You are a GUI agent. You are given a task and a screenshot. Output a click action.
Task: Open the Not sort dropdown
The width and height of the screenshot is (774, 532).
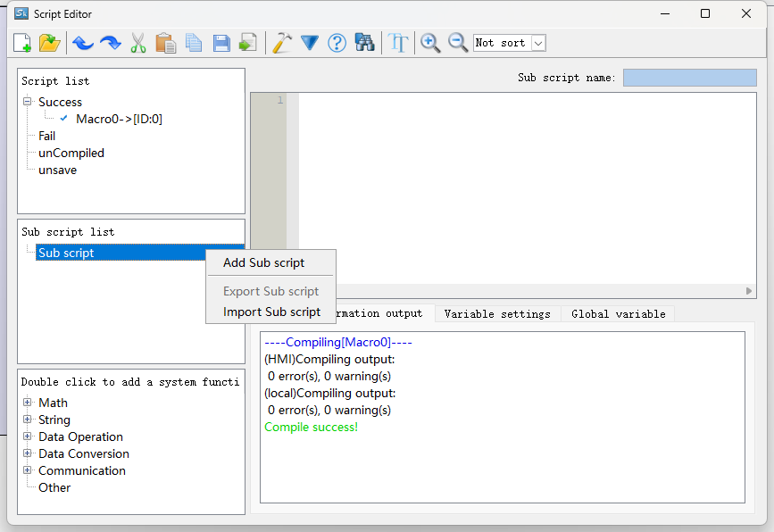click(x=538, y=43)
